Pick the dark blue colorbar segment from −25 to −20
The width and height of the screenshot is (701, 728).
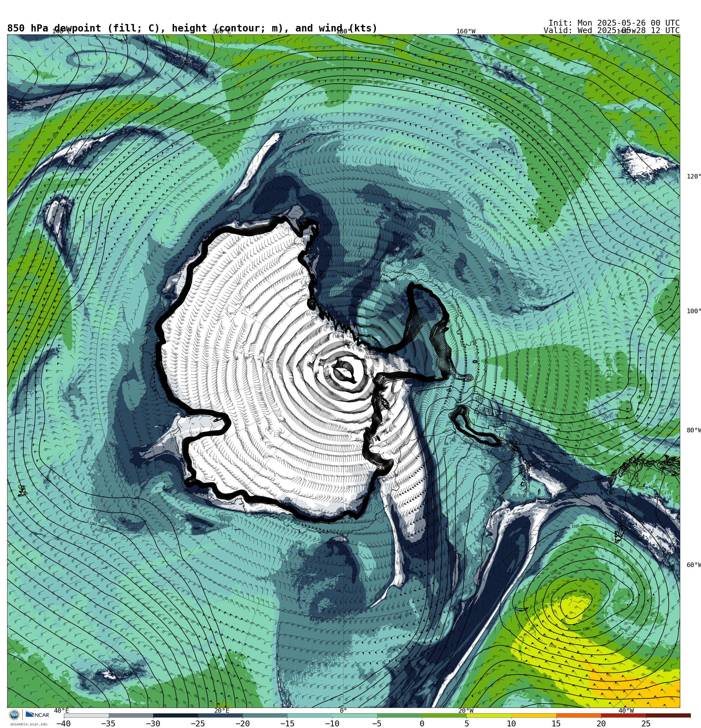[x=220, y=715]
